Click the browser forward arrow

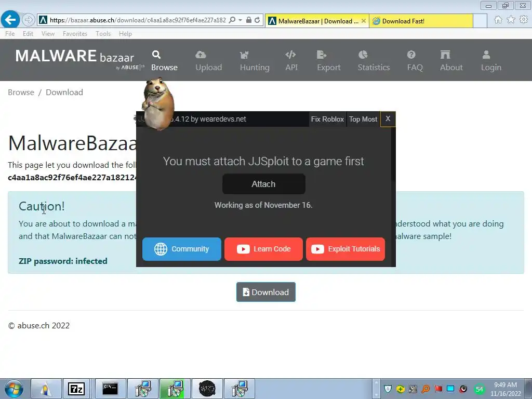pos(29,20)
